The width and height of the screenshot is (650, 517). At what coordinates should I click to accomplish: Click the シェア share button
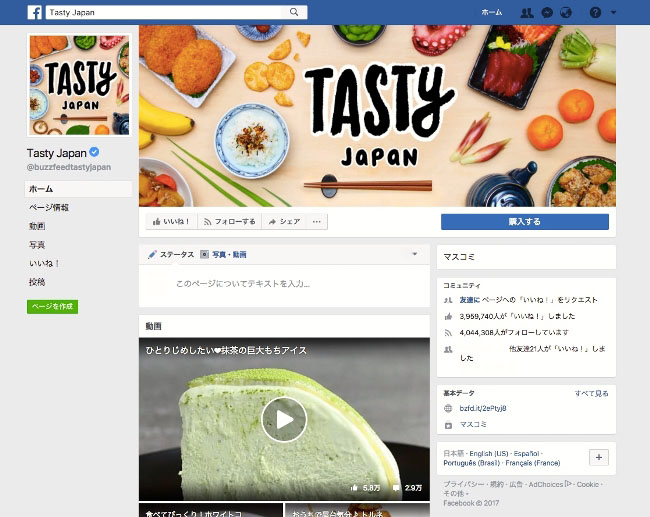[284, 221]
